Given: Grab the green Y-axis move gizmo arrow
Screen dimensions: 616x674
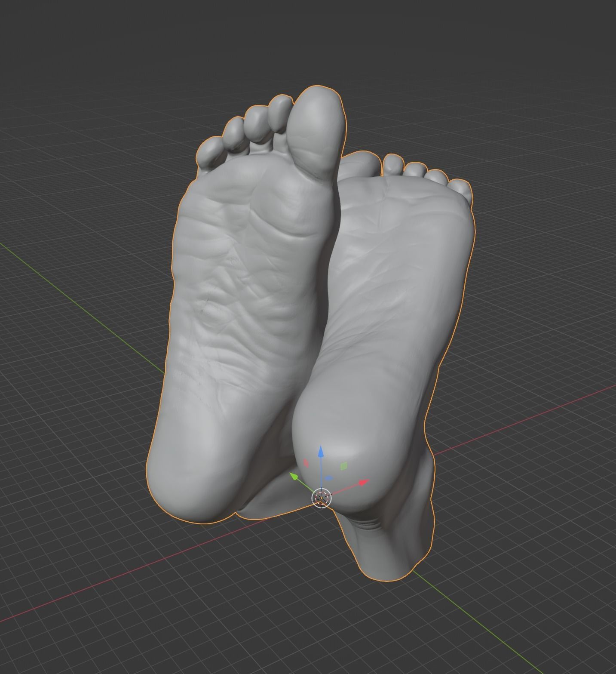Looking at the screenshot, I should [294, 476].
